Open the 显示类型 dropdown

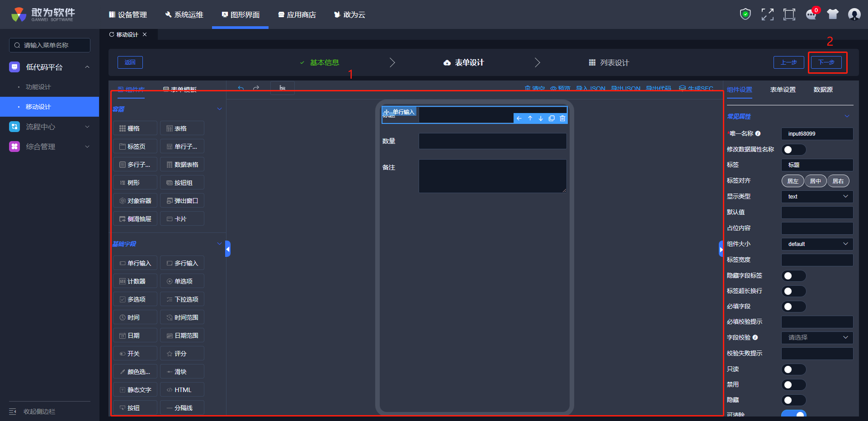point(817,197)
